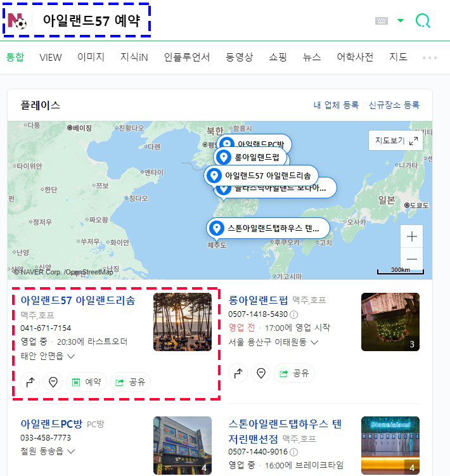Open the on-screen keyboard icon
Viewport: 450px width, 476px height.
coord(382,21)
